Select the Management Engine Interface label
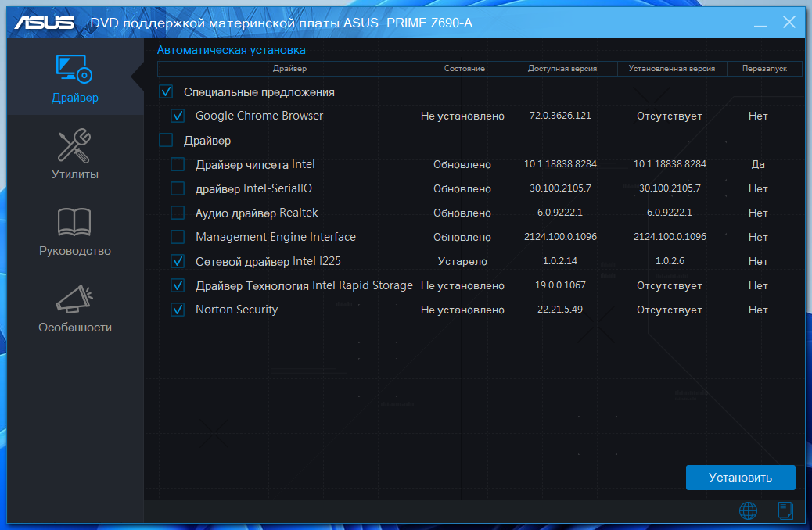 click(275, 237)
